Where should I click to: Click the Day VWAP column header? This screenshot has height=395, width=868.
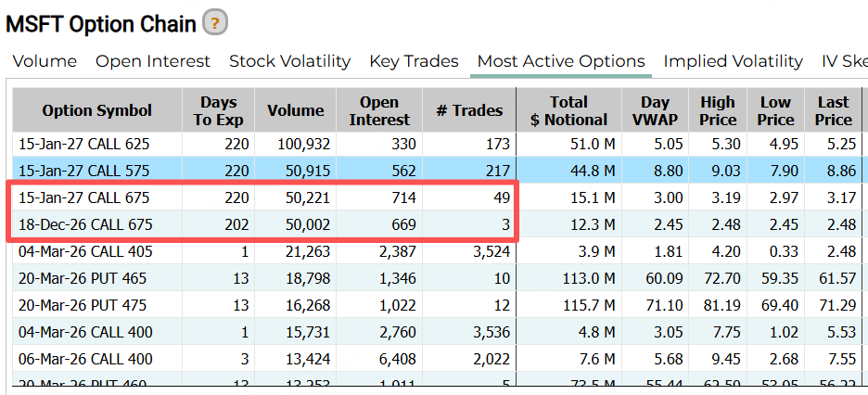click(654, 111)
